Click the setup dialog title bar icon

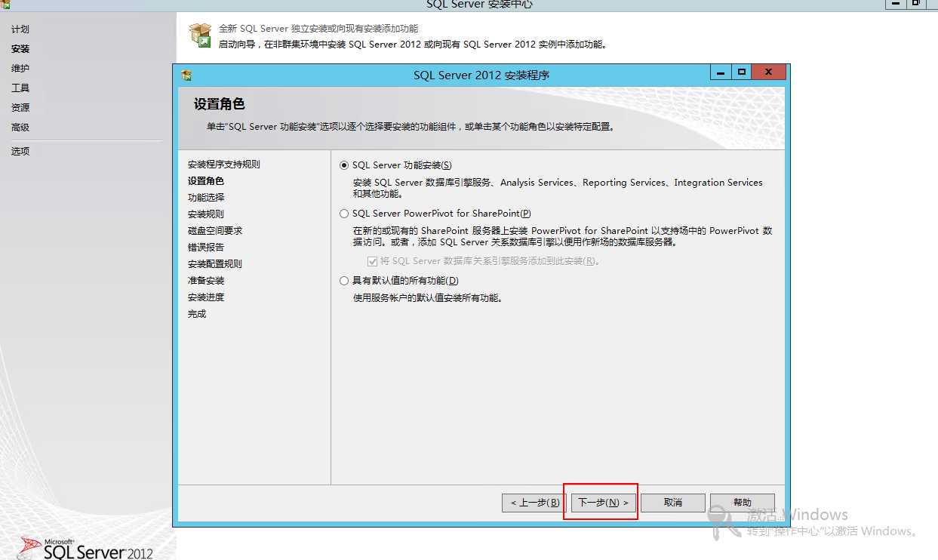[x=186, y=75]
